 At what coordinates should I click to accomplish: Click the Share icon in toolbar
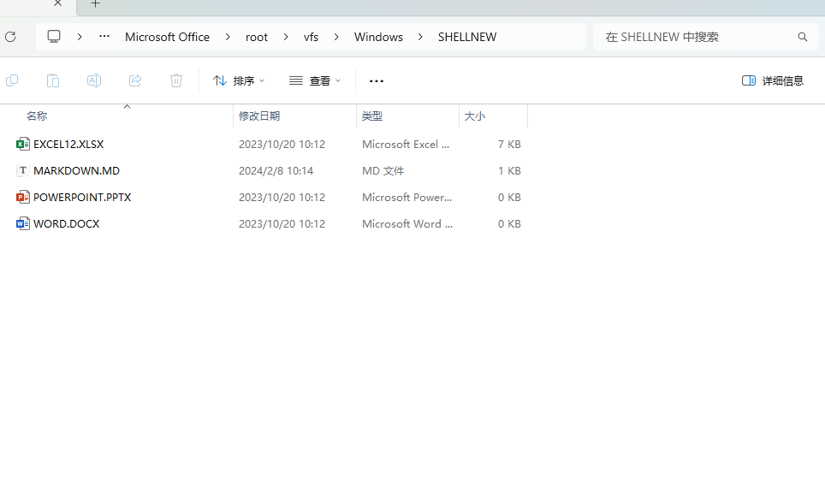(135, 80)
